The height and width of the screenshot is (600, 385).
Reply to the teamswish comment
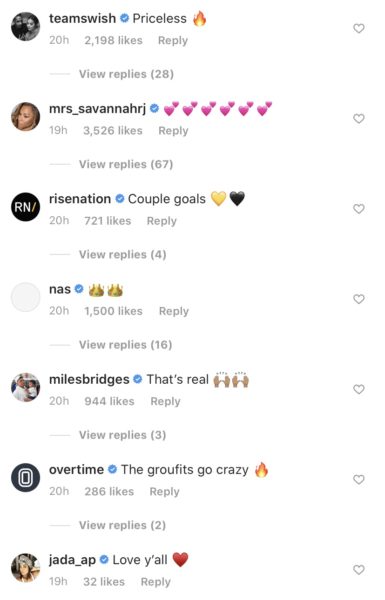(173, 41)
